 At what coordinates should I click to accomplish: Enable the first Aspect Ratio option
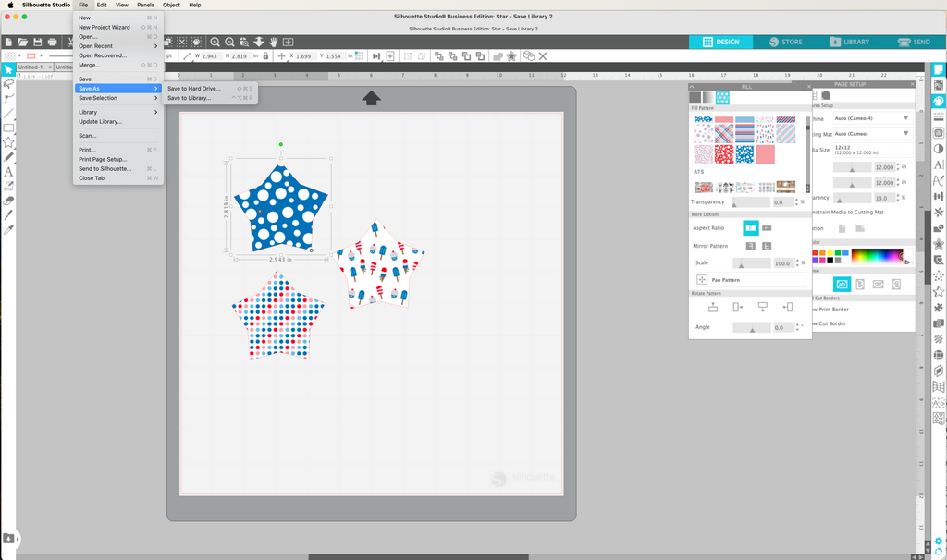pos(751,227)
